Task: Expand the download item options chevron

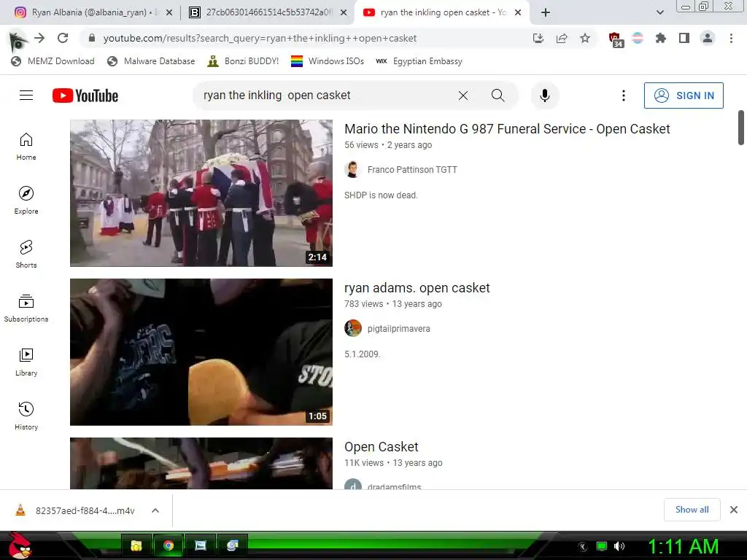Action: (x=155, y=510)
